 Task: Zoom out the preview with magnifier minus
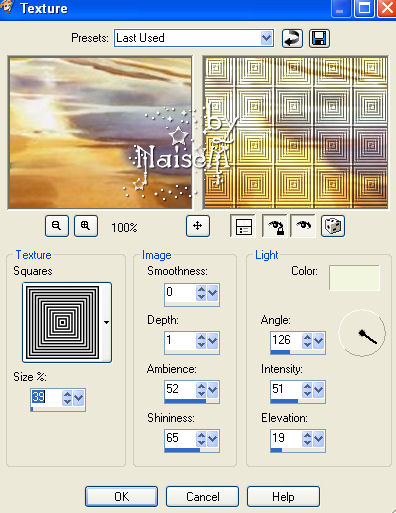(x=57, y=226)
